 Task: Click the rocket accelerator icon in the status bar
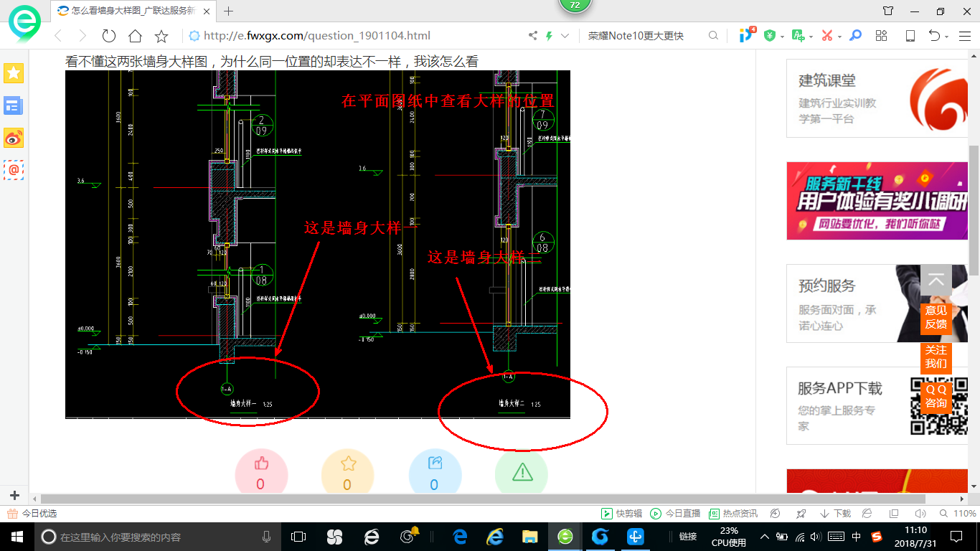[801, 514]
